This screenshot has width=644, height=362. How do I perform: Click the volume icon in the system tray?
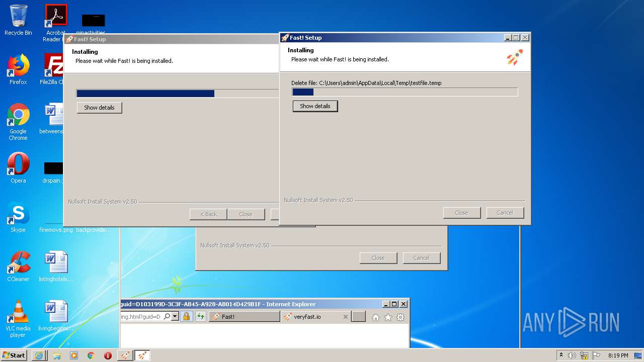pyautogui.click(x=572, y=355)
